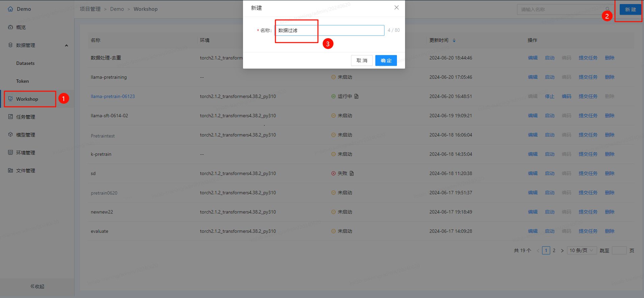Viewport: 644px width, 298px height.
Task: Select Datasets under 数据管理
Action: point(25,63)
